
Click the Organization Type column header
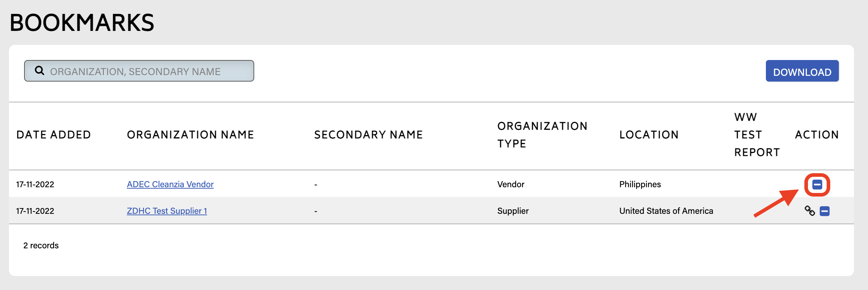coord(542,135)
